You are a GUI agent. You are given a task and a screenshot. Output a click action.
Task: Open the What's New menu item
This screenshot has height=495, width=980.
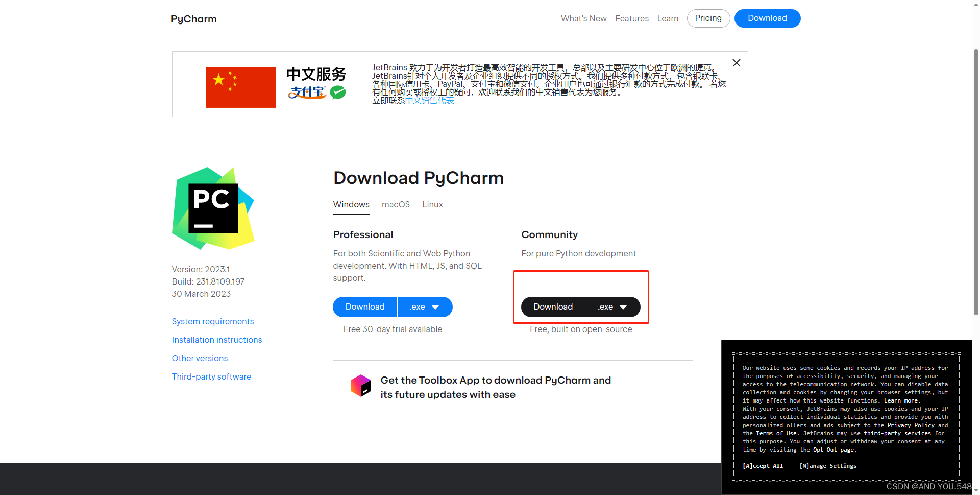pos(583,18)
